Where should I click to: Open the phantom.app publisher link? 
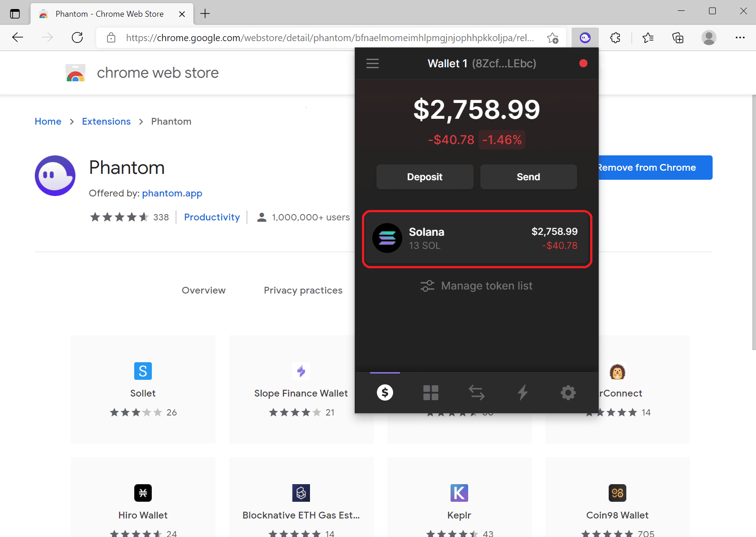click(172, 193)
